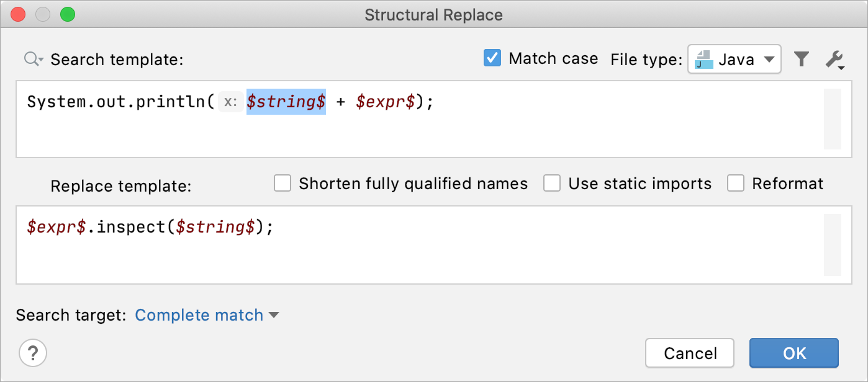Uncheck the Match case checkbox

[x=492, y=58]
